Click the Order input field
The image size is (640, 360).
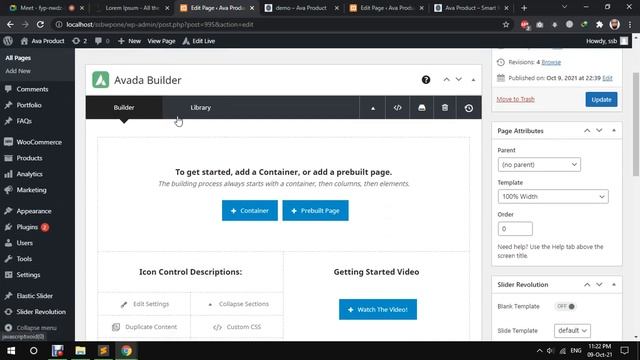pos(515,229)
